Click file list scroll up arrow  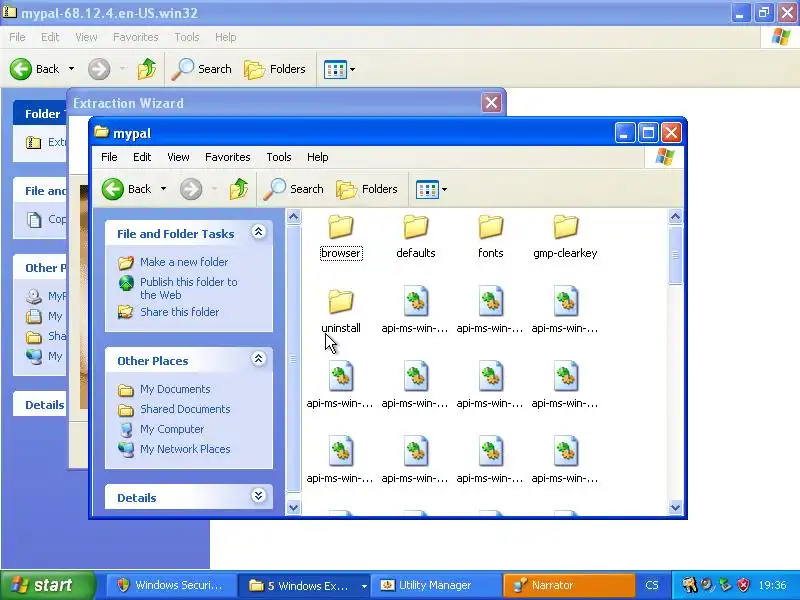[675, 217]
